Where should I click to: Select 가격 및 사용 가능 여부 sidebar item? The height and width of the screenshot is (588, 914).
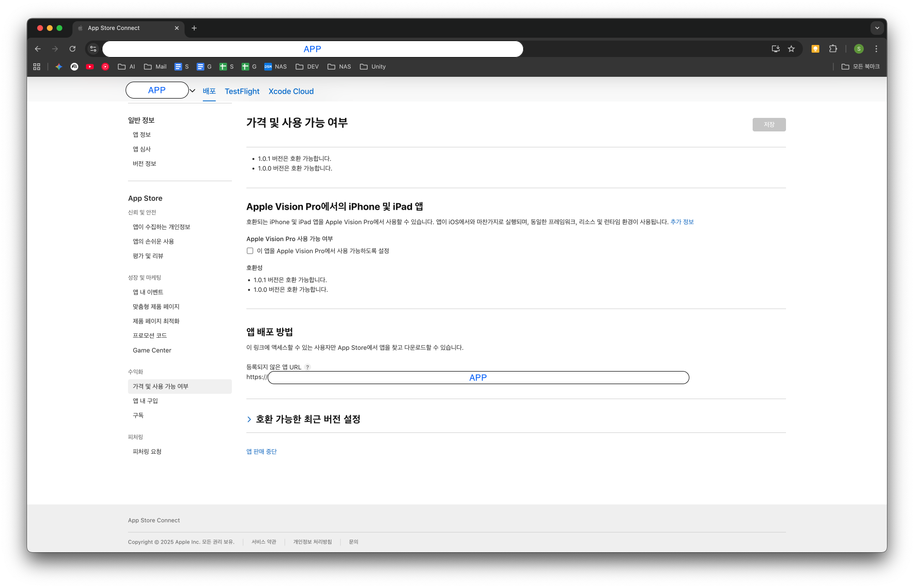point(180,387)
